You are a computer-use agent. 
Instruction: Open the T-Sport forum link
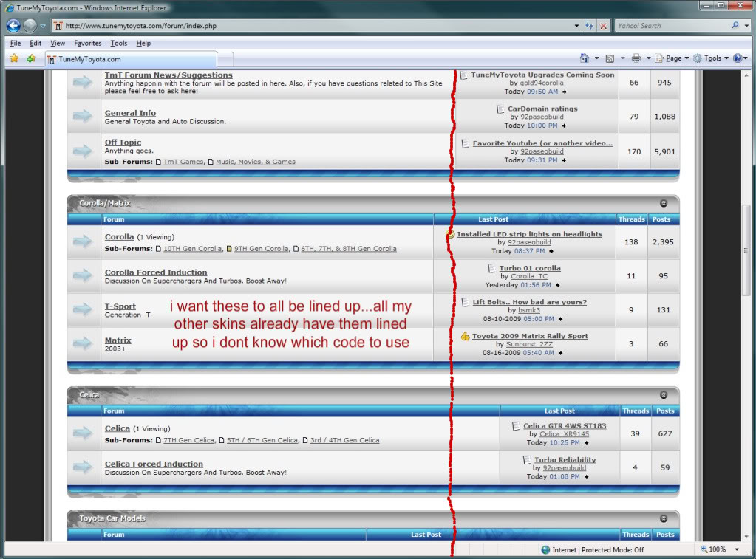[x=120, y=306]
